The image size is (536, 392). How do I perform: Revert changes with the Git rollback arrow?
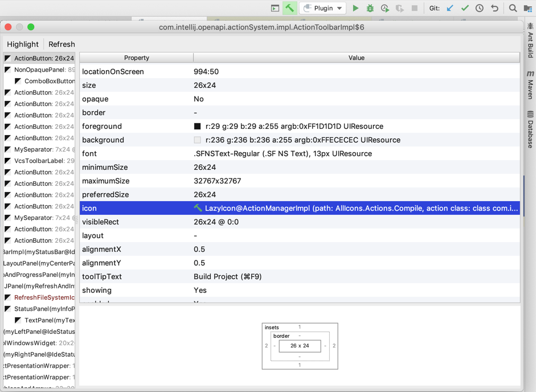(494, 9)
